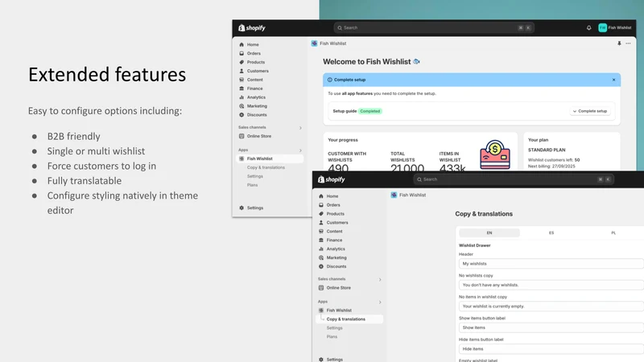This screenshot has height=362, width=644.
Task: Click the Show items button label field
Action: pos(551,327)
